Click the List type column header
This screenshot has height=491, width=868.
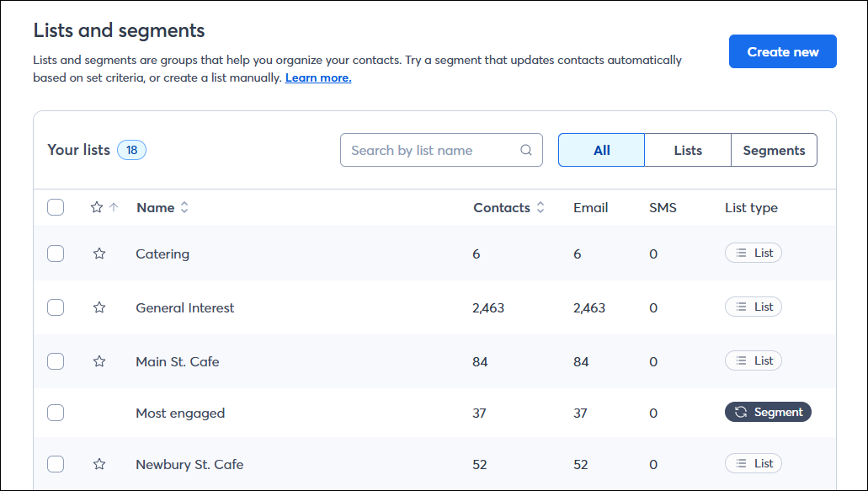point(751,207)
